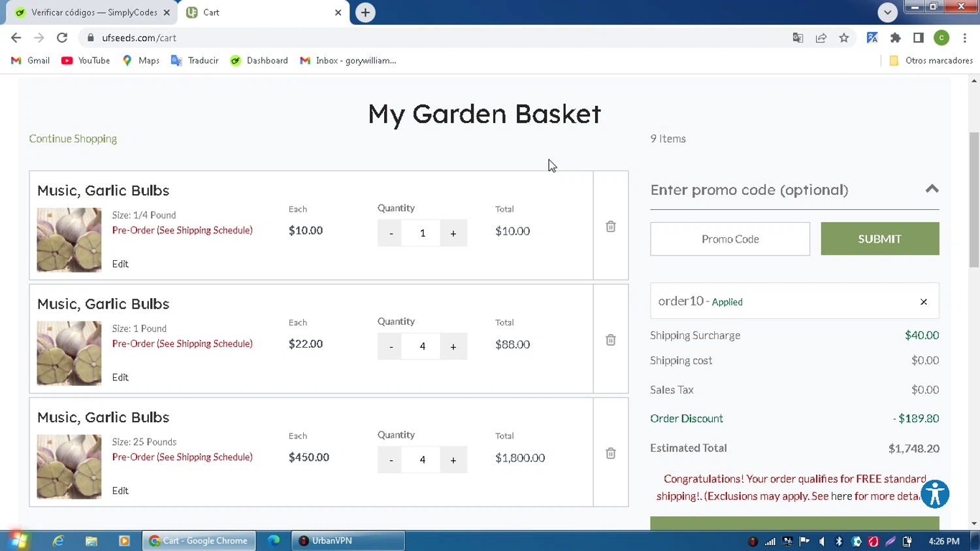The height and width of the screenshot is (551, 980).
Task: Open the 1/4 Pound garlic thumbnail
Action: pos(69,240)
